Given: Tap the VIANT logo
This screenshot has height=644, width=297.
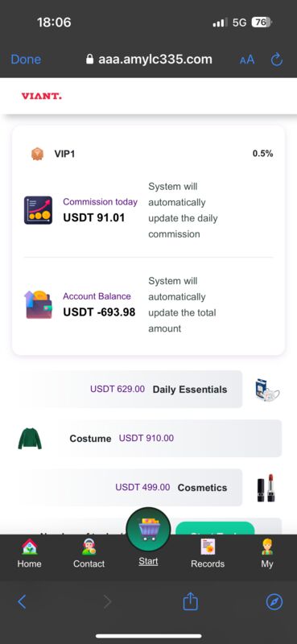Looking at the screenshot, I should 42,96.
